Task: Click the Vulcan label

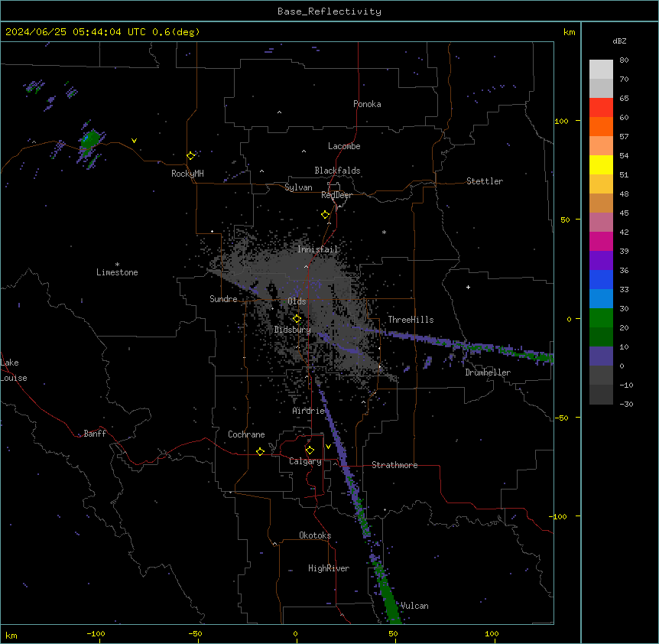Action: pos(414,606)
